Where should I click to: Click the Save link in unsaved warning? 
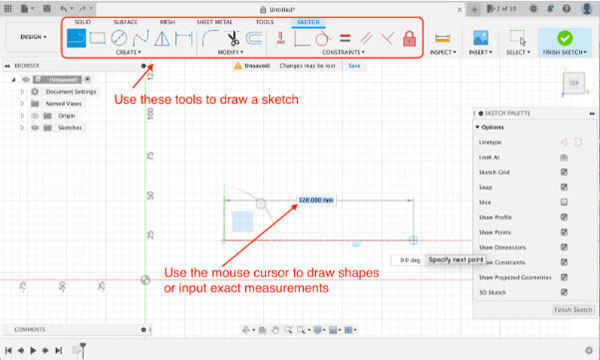click(x=354, y=66)
